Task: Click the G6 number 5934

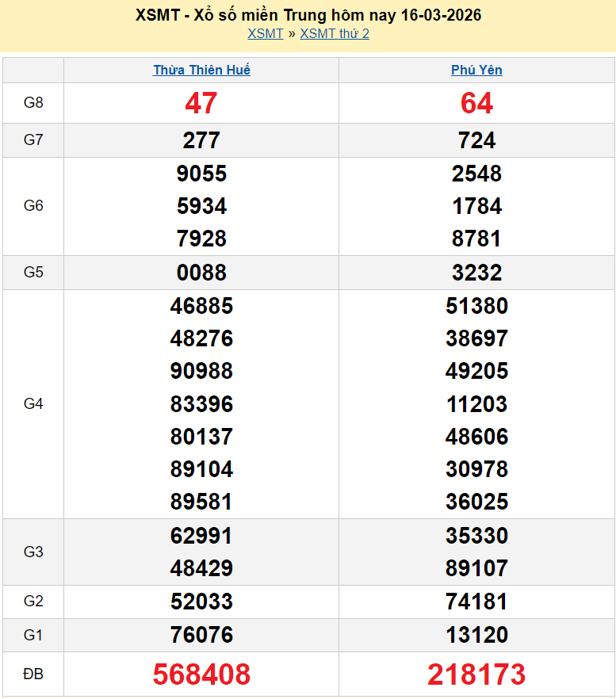Action: tap(201, 206)
